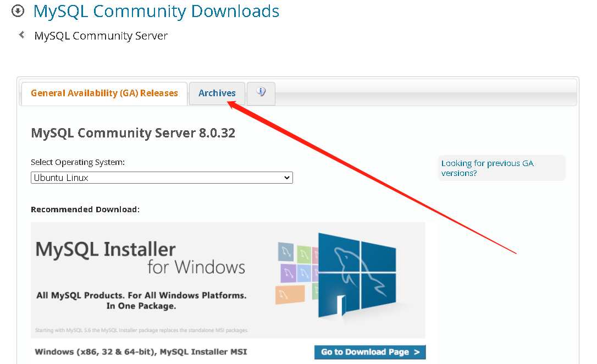Open the Select Operating System dropdown
The height and width of the screenshot is (364, 597).
162,178
